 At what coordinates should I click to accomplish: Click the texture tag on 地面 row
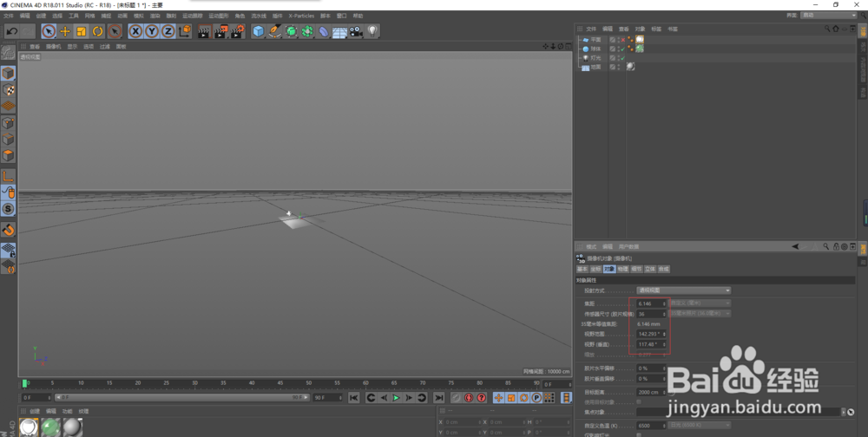click(x=630, y=67)
